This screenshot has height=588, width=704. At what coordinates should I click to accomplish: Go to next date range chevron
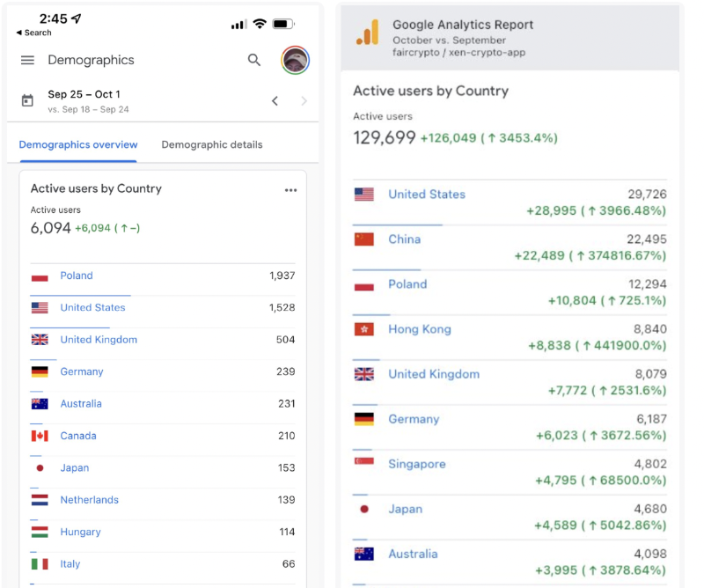(304, 101)
